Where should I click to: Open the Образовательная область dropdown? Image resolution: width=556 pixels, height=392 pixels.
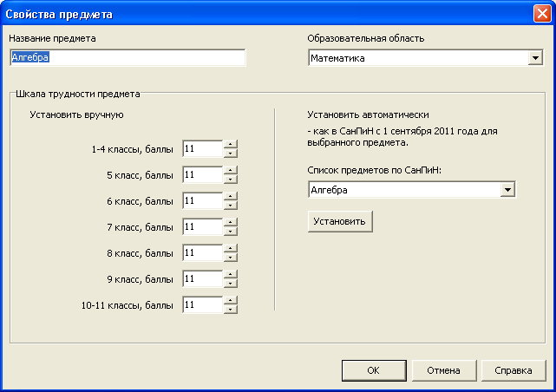[535, 58]
